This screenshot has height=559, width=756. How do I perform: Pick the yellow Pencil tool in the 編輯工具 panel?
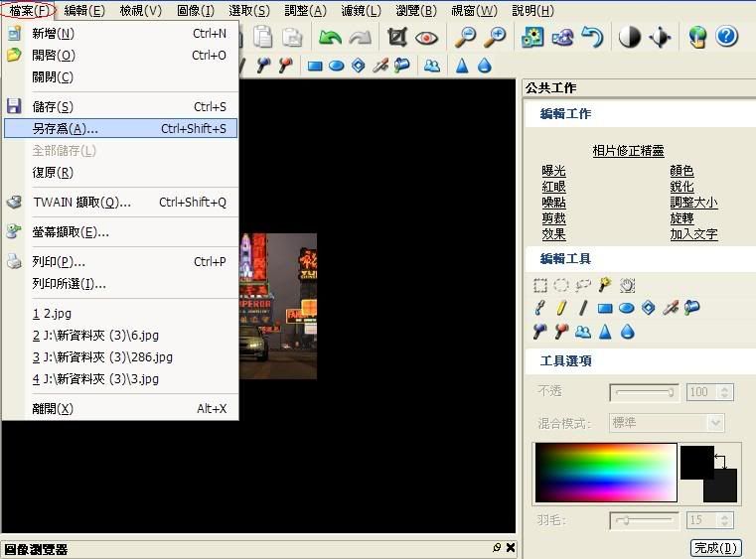(x=561, y=308)
